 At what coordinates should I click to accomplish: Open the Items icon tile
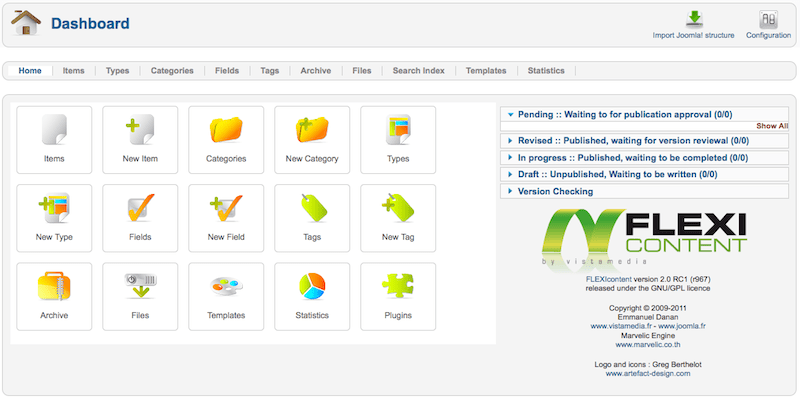pos(54,140)
